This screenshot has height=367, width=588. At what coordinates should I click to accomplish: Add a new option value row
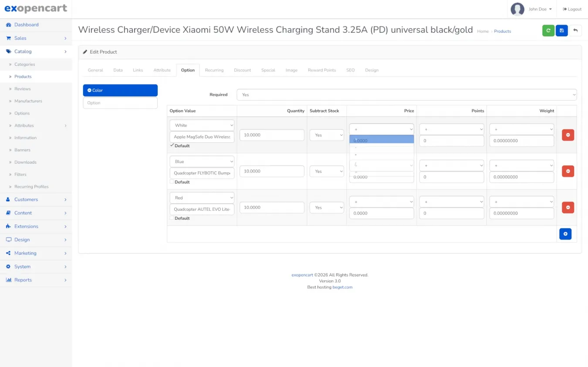pos(565,234)
